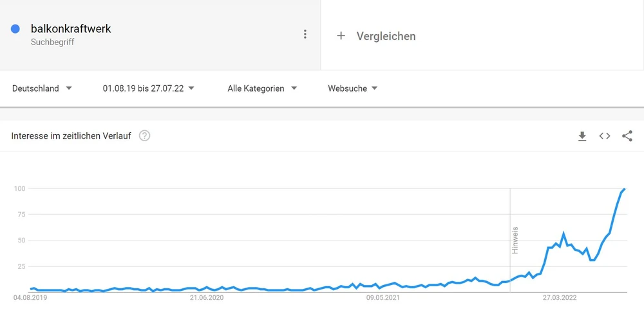This screenshot has width=644, height=334.
Task: Expand the Websuche search type dropdown
Action: click(x=352, y=88)
